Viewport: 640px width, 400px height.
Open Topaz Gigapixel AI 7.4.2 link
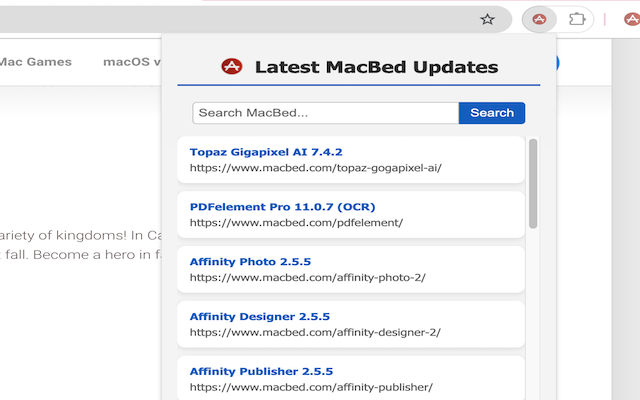click(266, 152)
